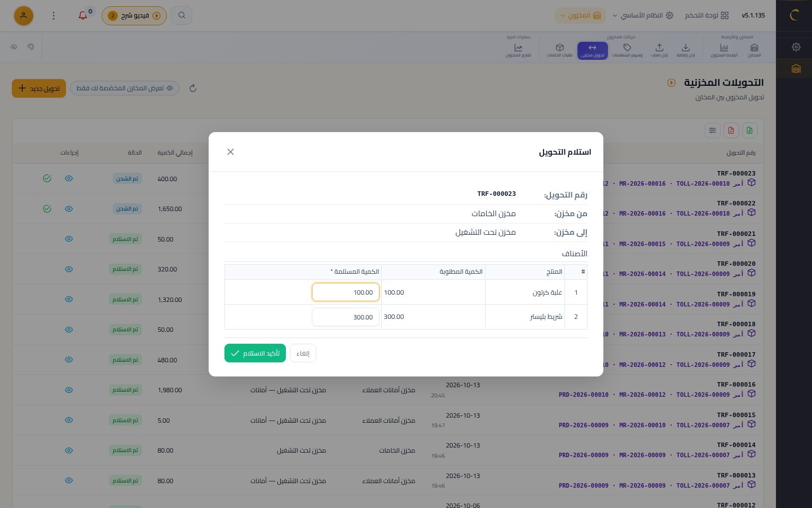View details eye icon for 1,320.00 row

point(69,299)
